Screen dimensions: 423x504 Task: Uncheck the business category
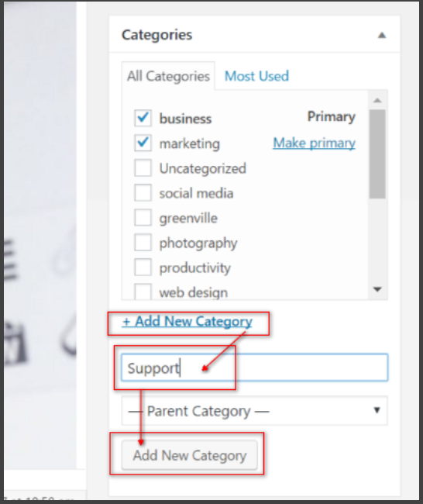click(143, 118)
